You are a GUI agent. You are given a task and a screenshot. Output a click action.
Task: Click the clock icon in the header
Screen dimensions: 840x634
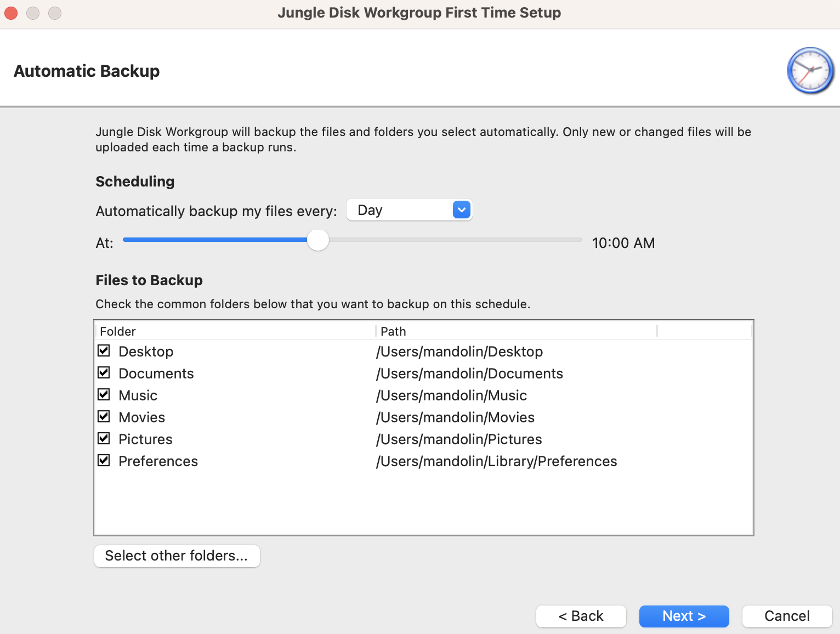point(810,71)
